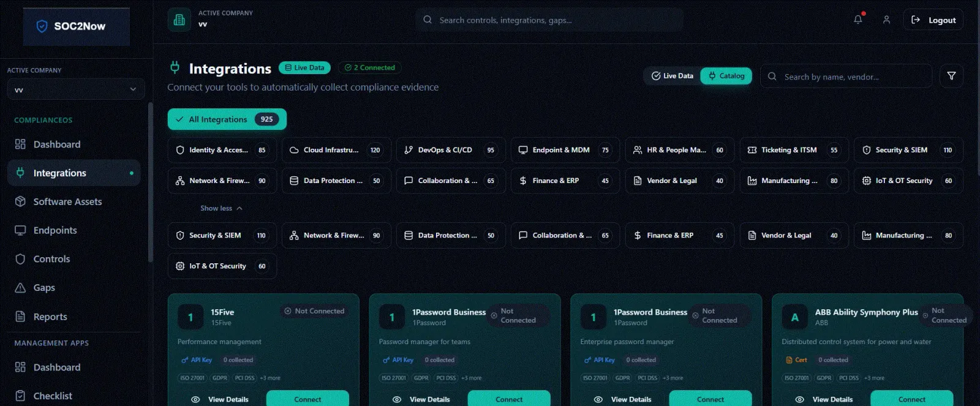Open the integrations filter funnel

(x=951, y=76)
